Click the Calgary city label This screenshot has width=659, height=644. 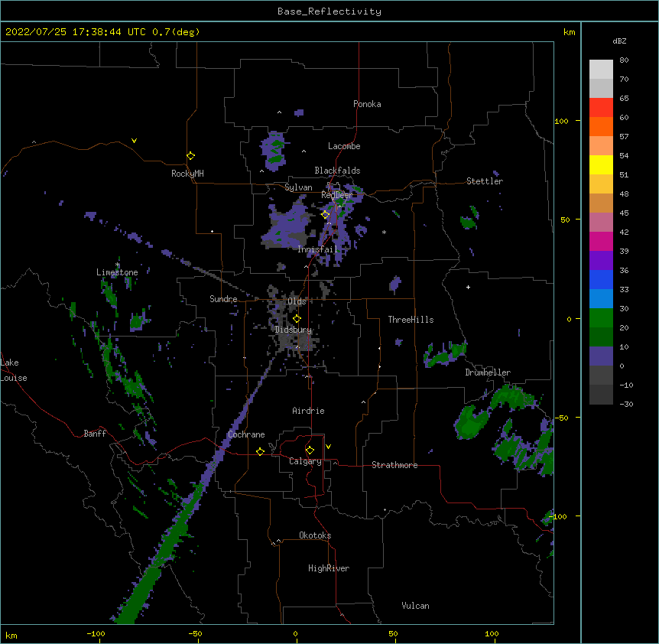tap(305, 461)
